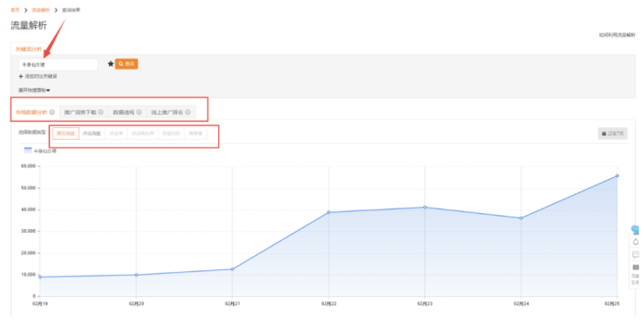Click help icon beside 线上推广排名 tab
This screenshot has width=644, height=333.
tap(188, 112)
